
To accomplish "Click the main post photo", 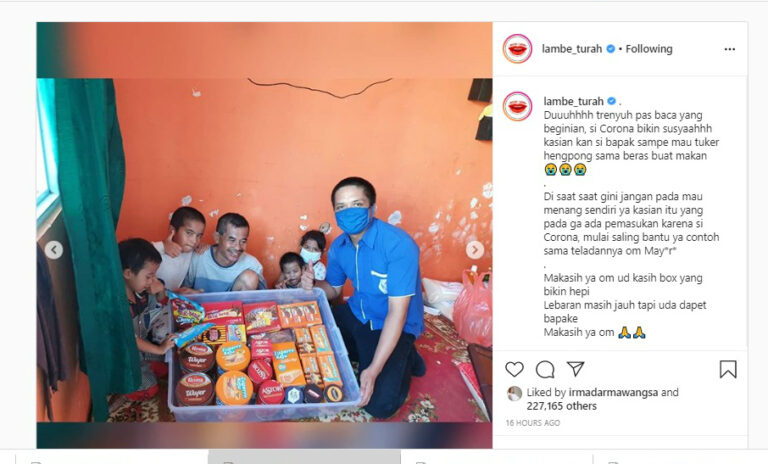I will click(264, 250).
